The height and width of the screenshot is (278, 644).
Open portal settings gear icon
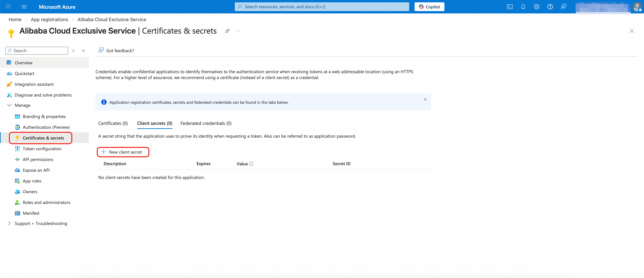536,7
